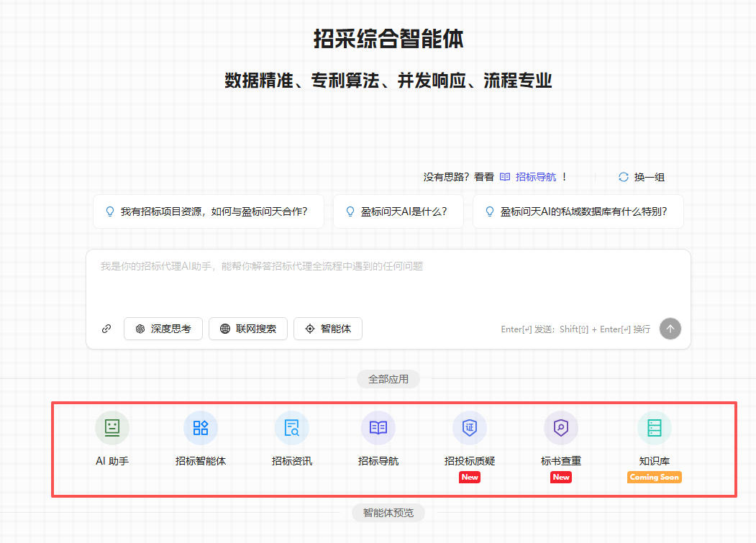Open the 知识库 app icon
756x543 pixels.
655,428
